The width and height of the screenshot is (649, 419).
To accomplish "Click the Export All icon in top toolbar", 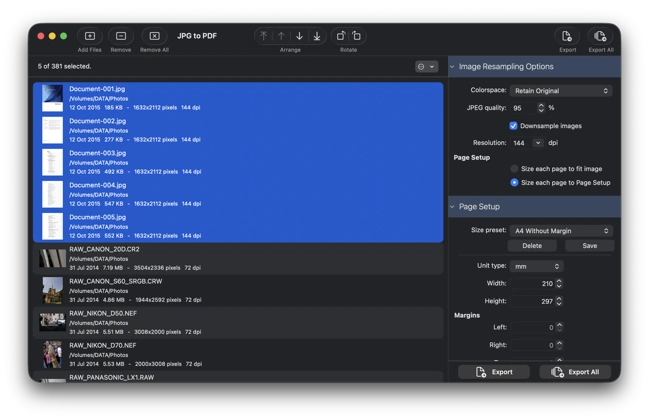I will [x=600, y=36].
